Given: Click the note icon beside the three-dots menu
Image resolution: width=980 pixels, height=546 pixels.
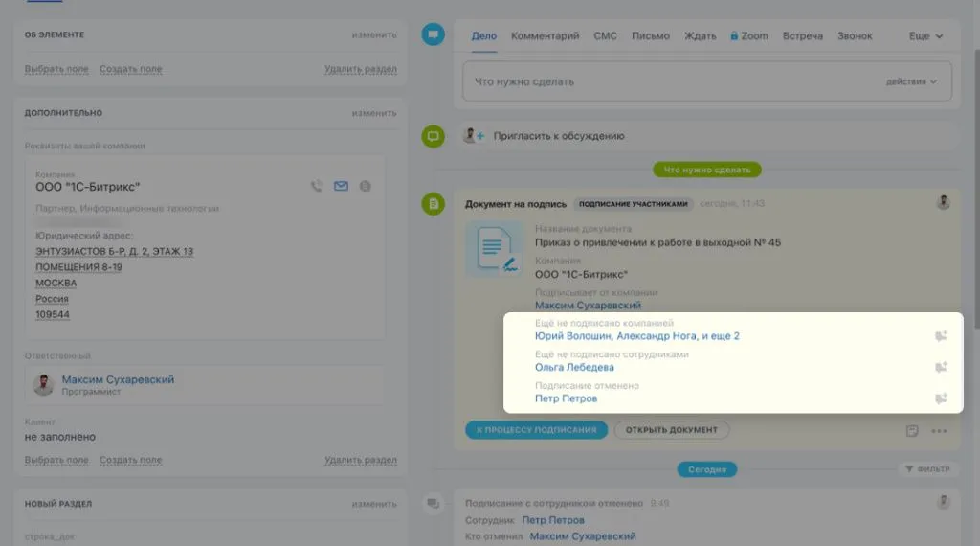Looking at the screenshot, I should point(912,430).
